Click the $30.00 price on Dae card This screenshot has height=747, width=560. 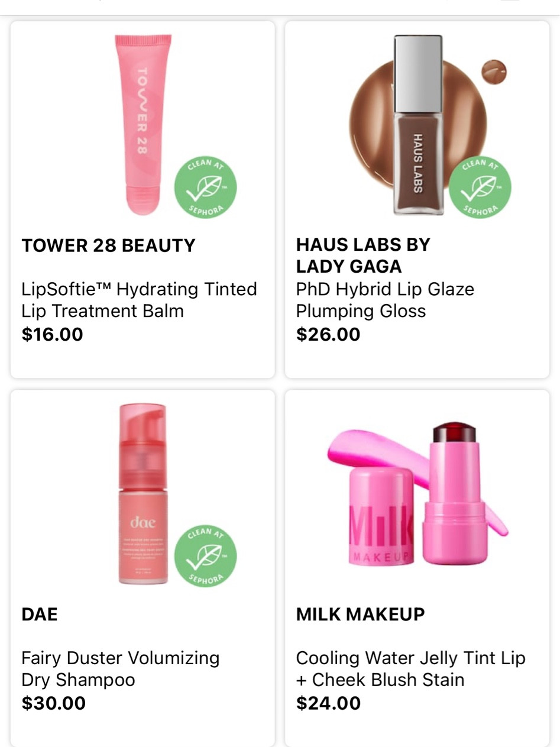pyautogui.click(x=53, y=703)
